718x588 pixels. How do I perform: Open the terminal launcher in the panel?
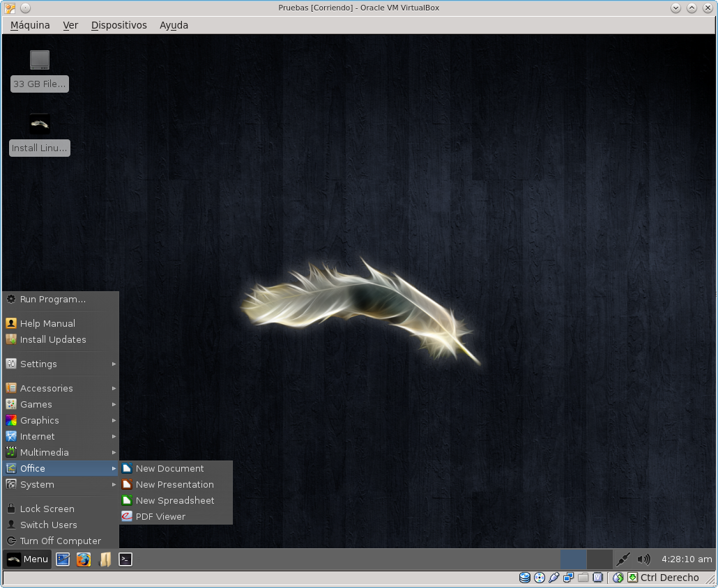125,559
